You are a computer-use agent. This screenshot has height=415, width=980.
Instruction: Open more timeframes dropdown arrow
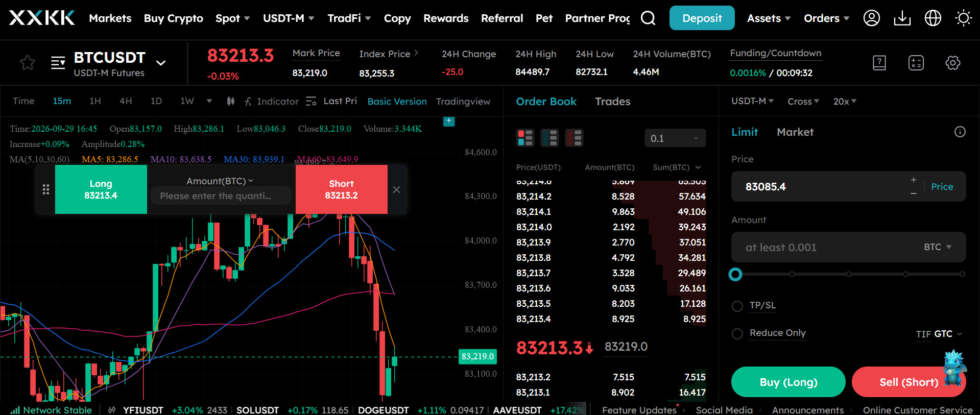[209, 101]
